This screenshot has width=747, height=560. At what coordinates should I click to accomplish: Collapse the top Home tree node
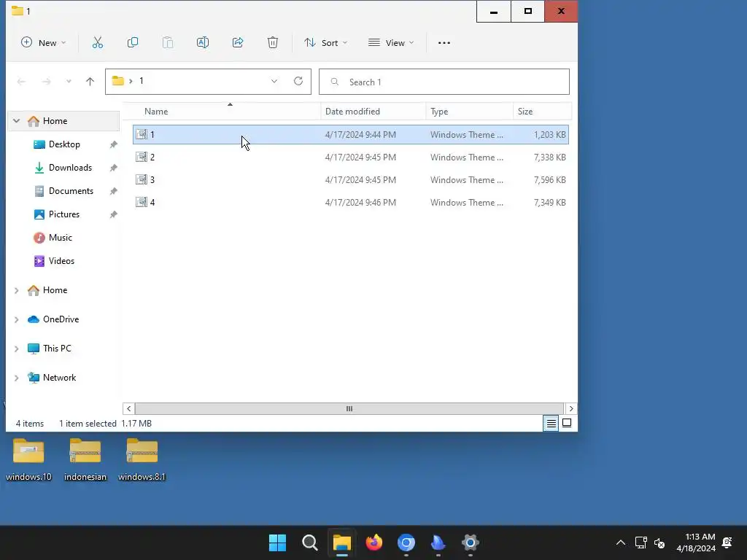point(16,121)
